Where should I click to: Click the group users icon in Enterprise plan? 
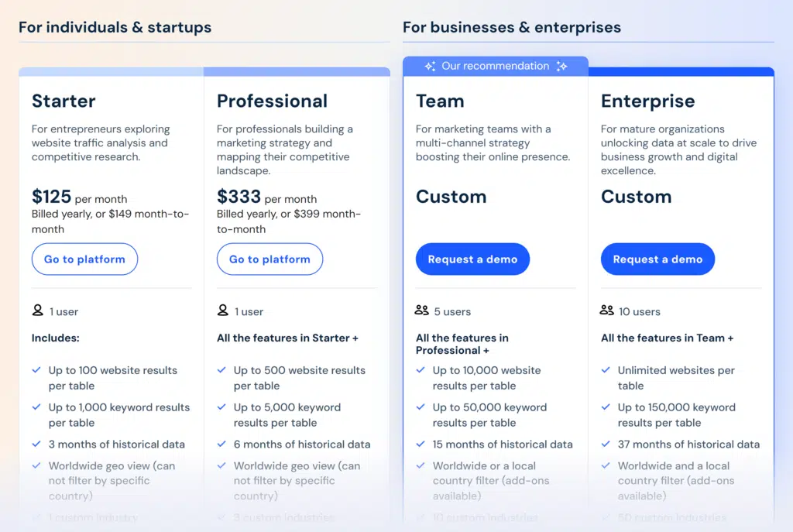pyautogui.click(x=607, y=311)
